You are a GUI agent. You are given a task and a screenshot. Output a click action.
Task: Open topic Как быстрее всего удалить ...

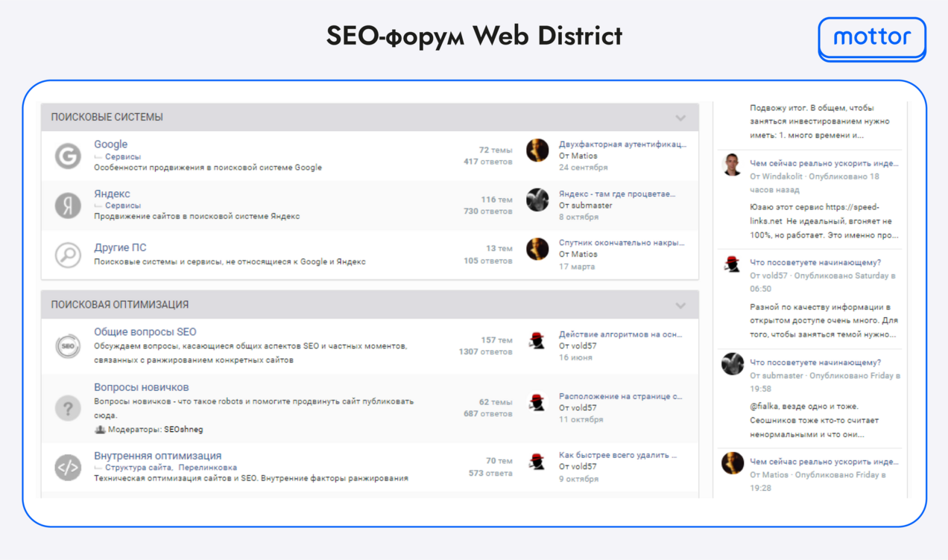tap(618, 455)
